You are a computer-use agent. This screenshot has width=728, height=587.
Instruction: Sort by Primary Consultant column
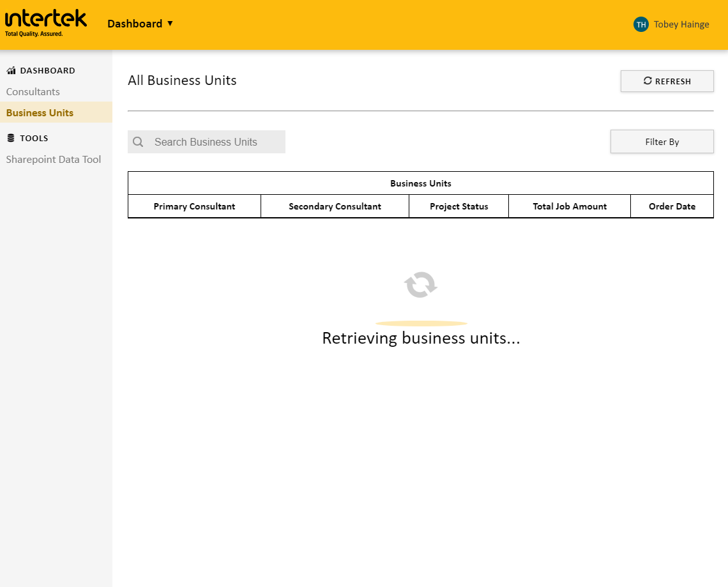195,206
